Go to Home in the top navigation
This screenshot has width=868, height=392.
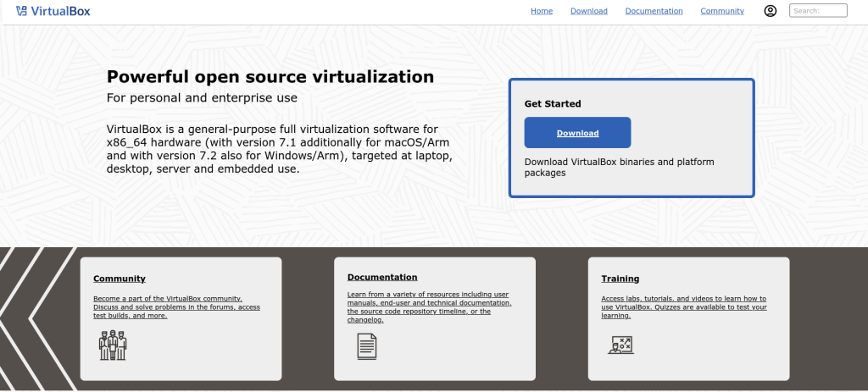coord(542,11)
